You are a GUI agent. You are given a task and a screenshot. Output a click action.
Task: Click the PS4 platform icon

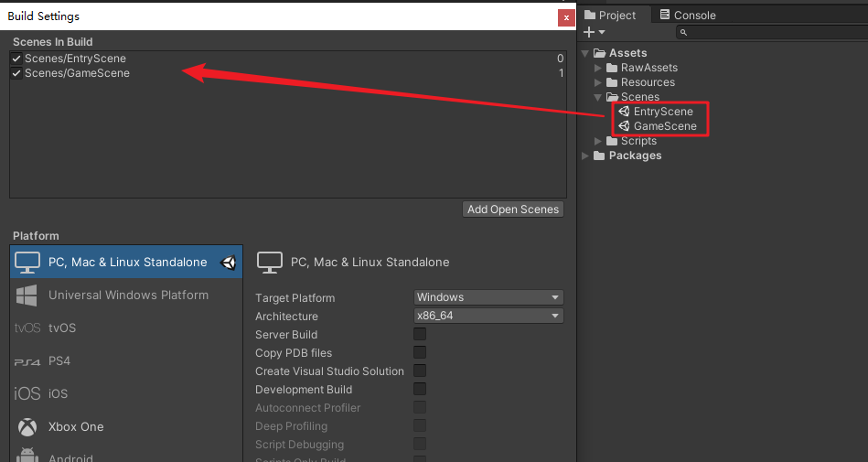point(27,361)
